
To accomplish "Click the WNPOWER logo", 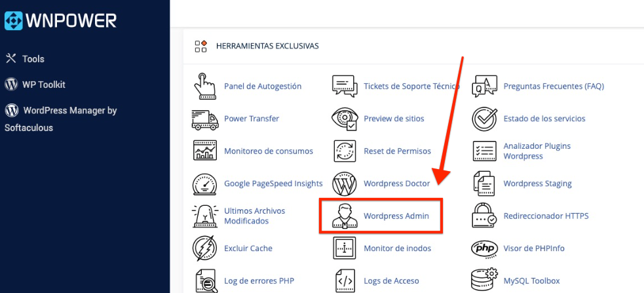I will 60,20.
